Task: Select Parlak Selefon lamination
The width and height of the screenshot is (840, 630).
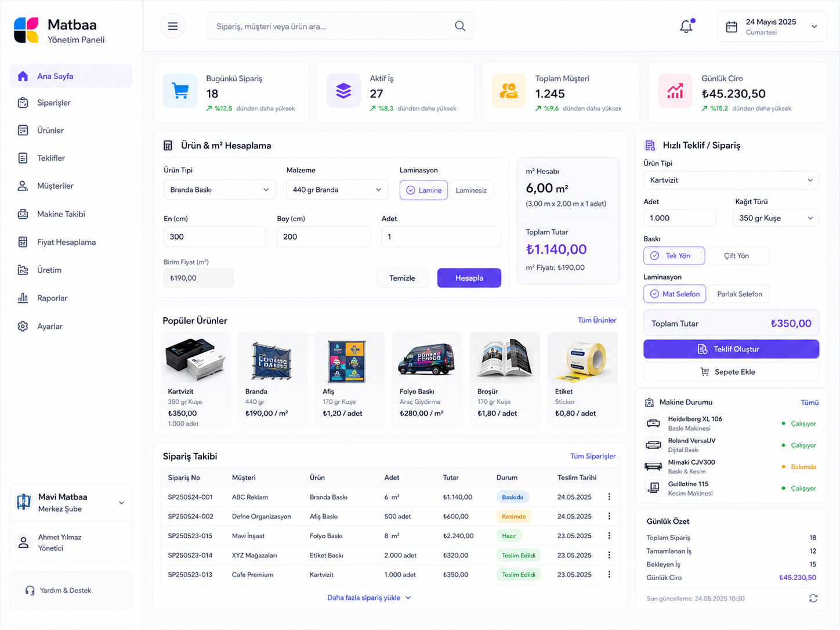Action: 740,294
